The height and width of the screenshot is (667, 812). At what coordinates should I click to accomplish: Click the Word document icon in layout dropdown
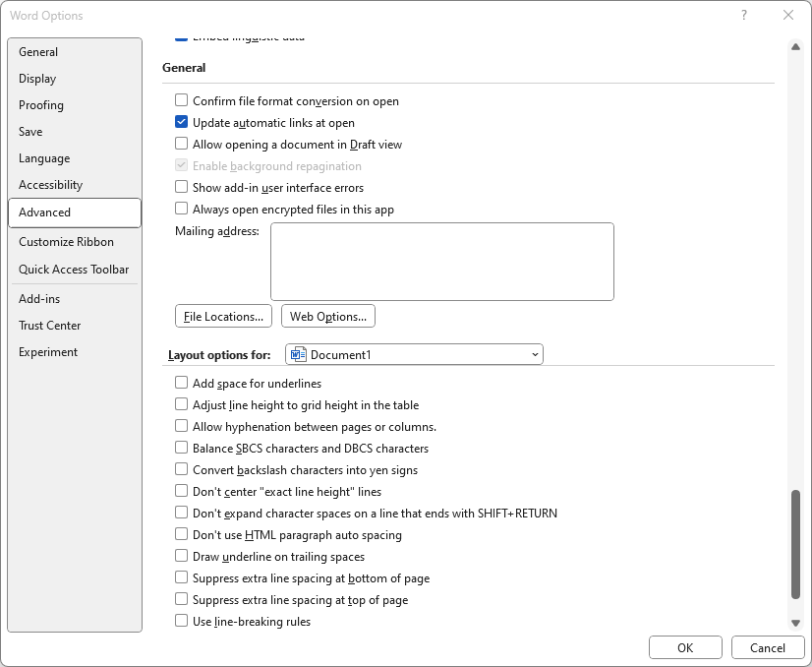299,354
